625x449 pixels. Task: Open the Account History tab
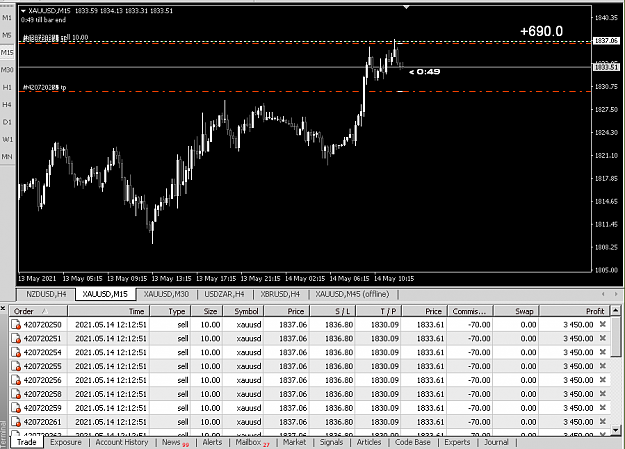tap(122, 442)
